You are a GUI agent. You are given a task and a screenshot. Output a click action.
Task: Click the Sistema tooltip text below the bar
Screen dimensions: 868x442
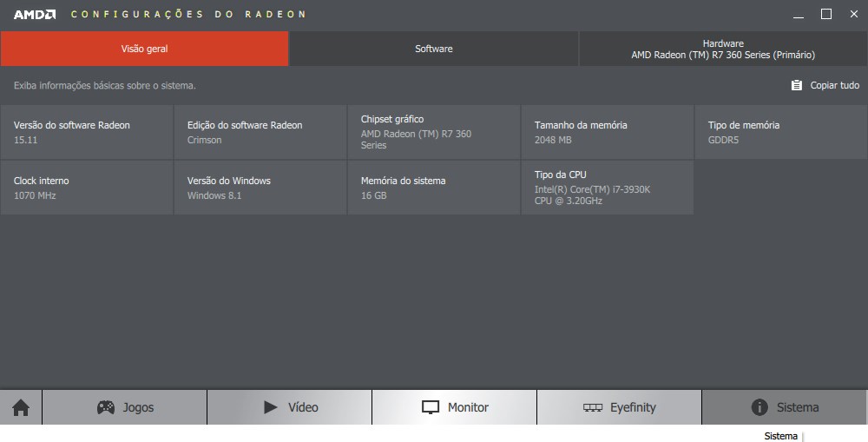[780, 436]
